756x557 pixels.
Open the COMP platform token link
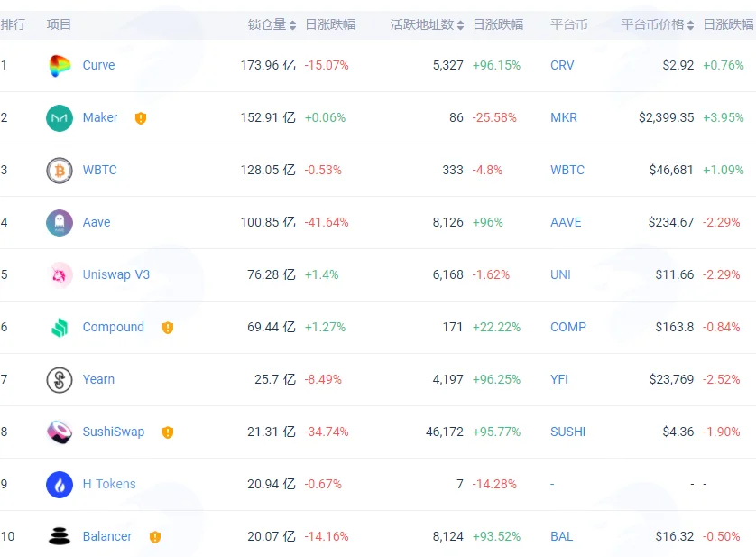pyautogui.click(x=568, y=327)
